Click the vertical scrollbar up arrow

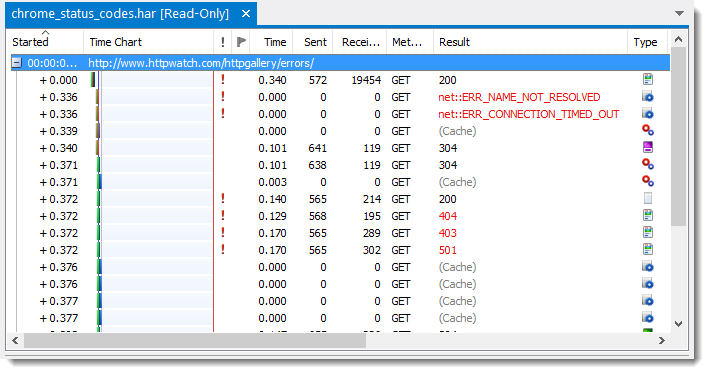(678, 40)
